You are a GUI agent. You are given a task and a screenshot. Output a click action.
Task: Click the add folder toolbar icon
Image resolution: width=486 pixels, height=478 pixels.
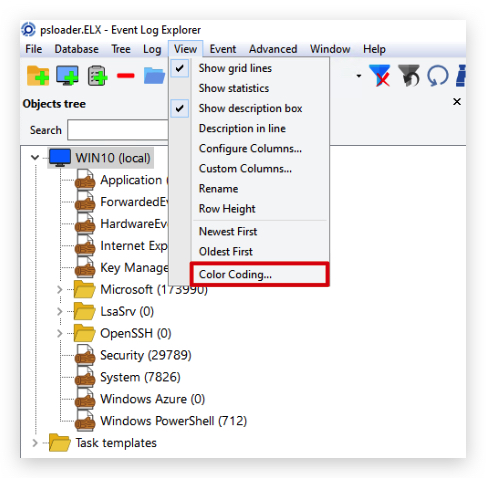point(38,76)
